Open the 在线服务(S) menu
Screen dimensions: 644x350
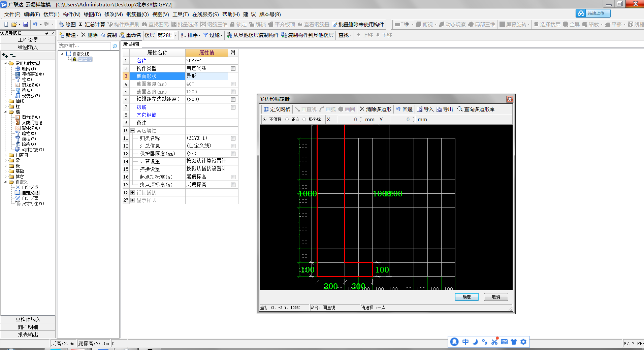tap(205, 14)
